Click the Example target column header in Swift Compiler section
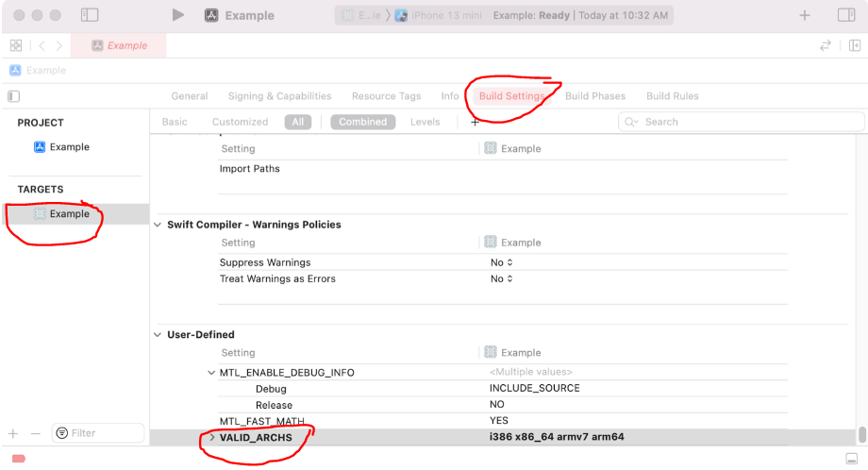Image resolution: width=868 pixels, height=470 pixels. pyautogui.click(x=512, y=243)
